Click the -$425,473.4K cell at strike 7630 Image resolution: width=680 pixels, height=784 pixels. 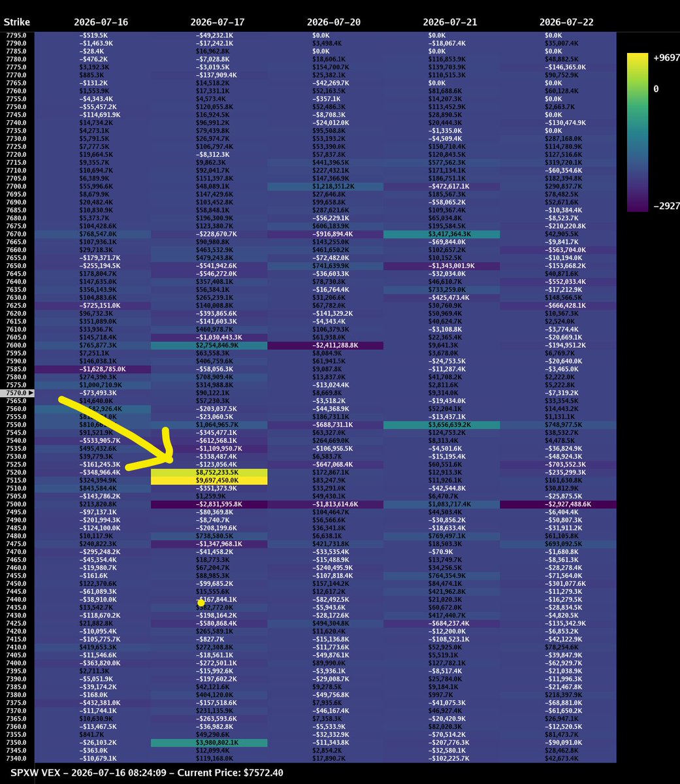[x=442, y=297]
